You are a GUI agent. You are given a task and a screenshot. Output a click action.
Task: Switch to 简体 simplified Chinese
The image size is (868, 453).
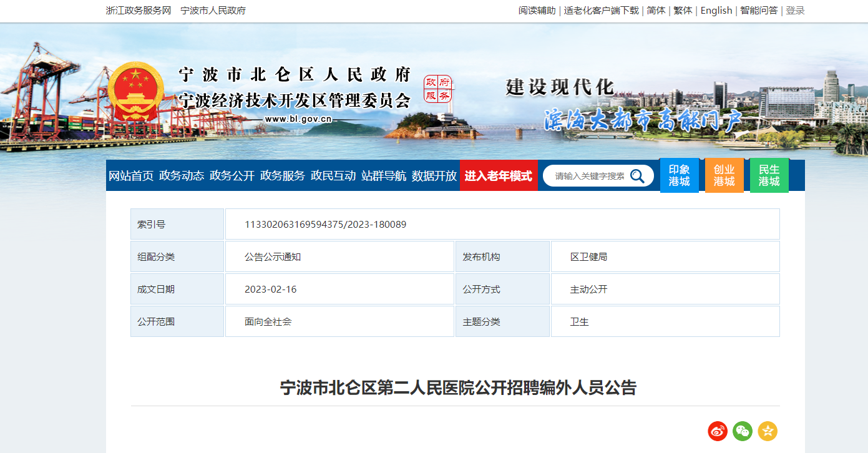coord(656,11)
